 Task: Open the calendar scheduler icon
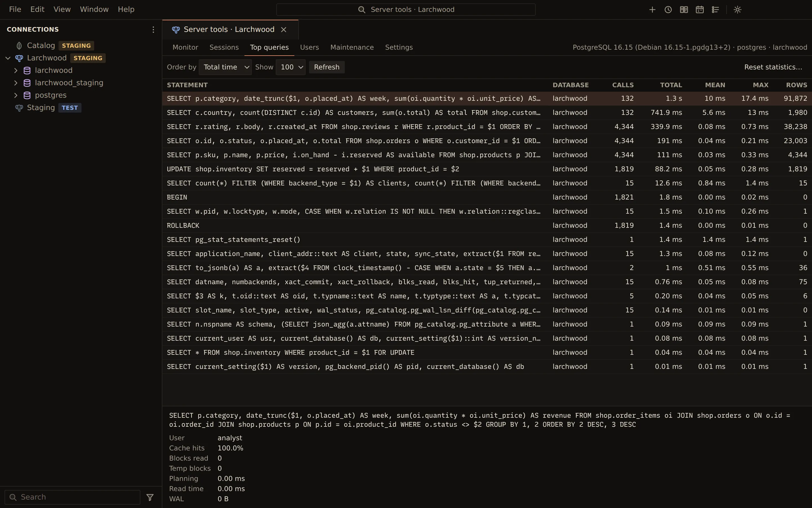(699, 9)
